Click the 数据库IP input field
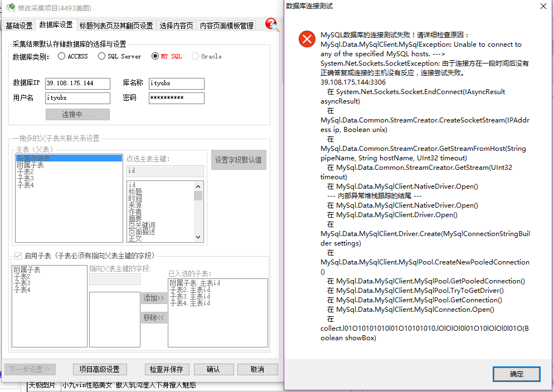Screen dimensions: 554x392 click(77, 84)
